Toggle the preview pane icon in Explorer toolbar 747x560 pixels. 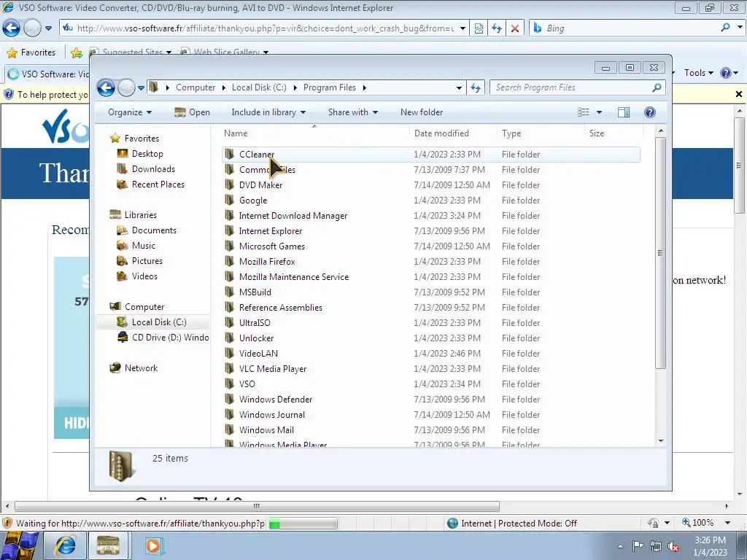pos(624,112)
